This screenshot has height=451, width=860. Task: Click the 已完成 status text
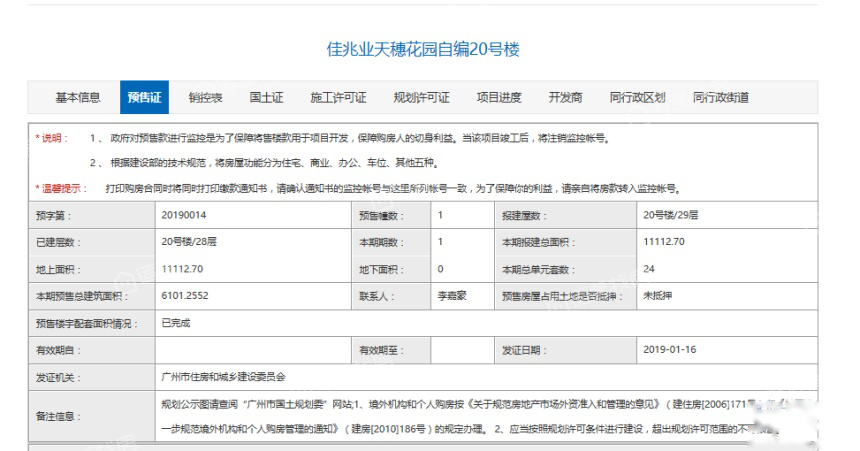pos(176,323)
